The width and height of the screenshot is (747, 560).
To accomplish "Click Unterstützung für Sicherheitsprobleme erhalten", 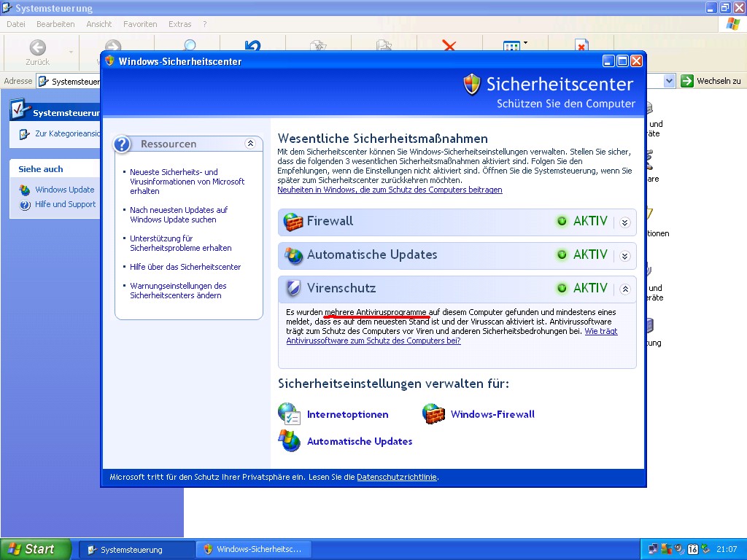I will pos(181,244).
